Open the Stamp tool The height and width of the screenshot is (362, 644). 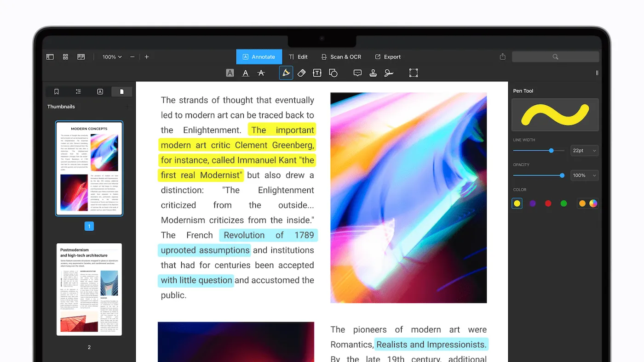(x=373, y=73)
